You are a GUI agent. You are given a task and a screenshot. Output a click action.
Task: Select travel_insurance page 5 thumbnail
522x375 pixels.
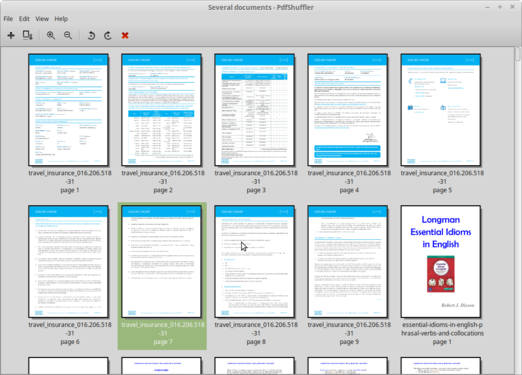point(441,110)
